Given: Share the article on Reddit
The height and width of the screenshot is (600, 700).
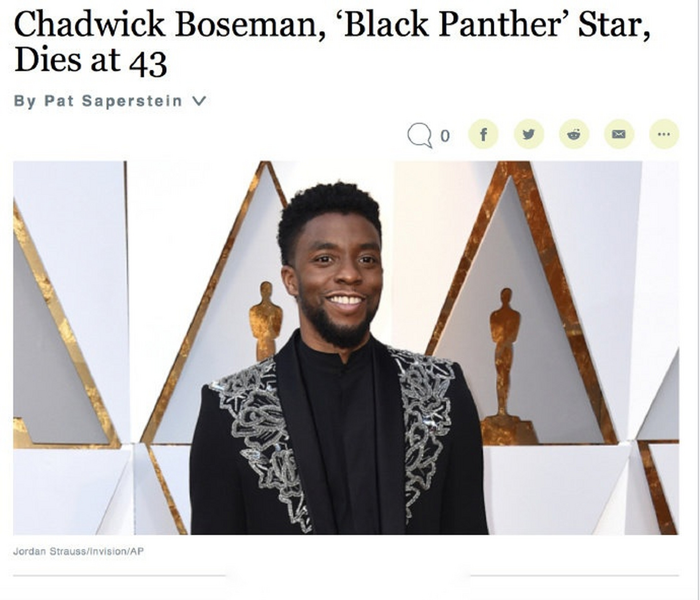Looking at the screenshot, I should pos(574,135).
